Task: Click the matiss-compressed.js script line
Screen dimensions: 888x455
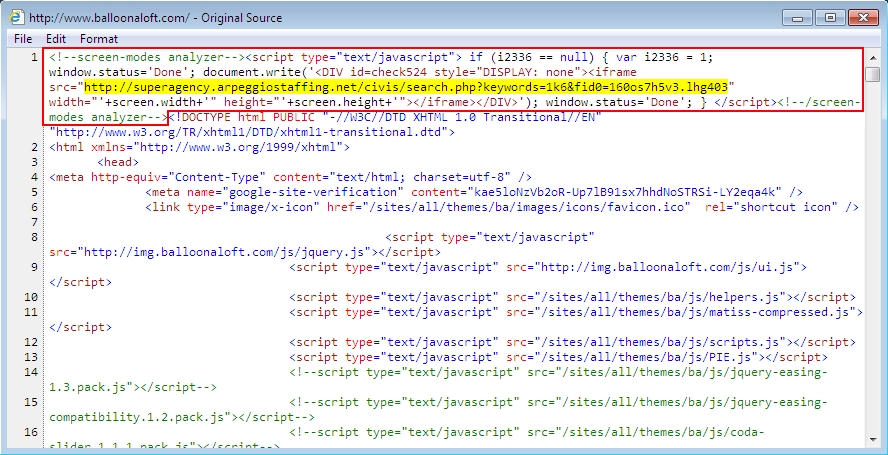Action: coord(576,312)
